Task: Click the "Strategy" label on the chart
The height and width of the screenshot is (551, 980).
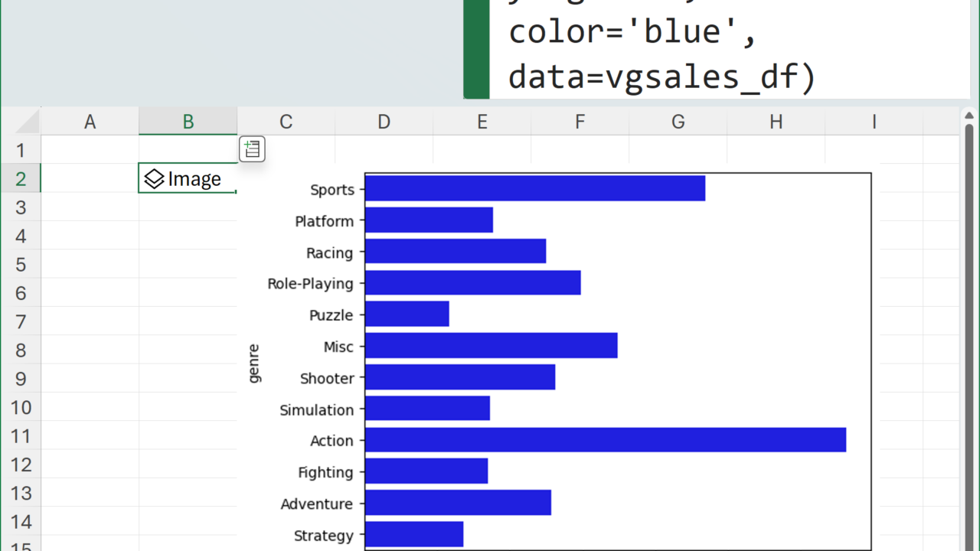Action: coord(324,536)
